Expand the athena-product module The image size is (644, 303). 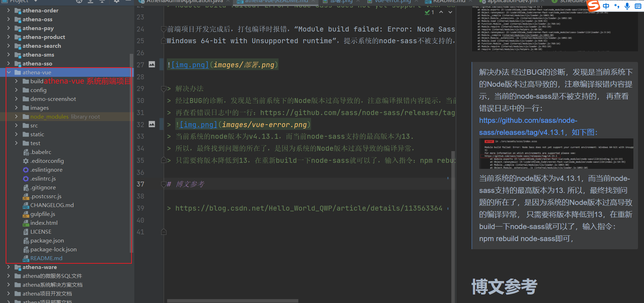[8, 37]
